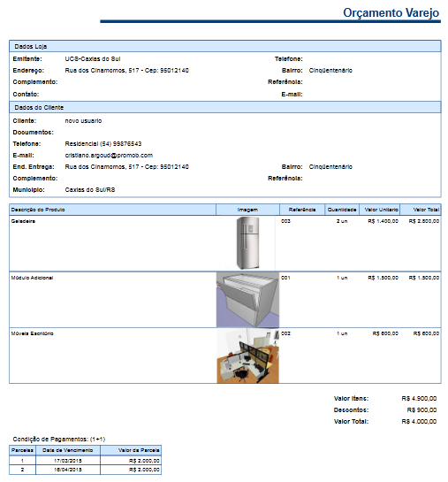The height and width of the screenshot is (482, 448).
Task: Click the Módulo Adicional product image
Action: tap(247, 300)
